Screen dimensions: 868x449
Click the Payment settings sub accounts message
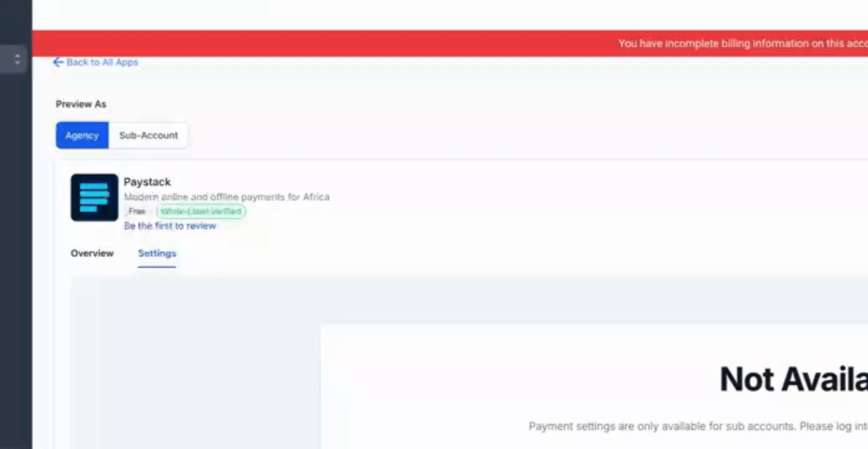(698, 427)
